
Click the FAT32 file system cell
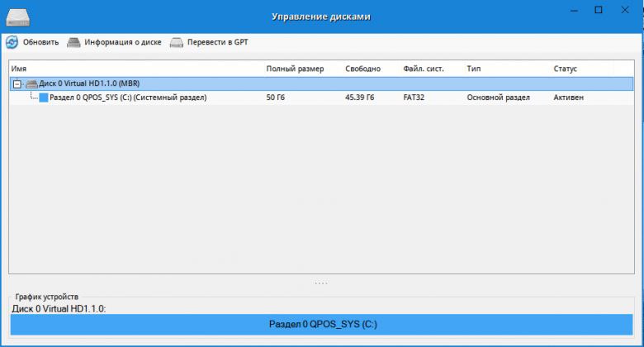coord(414,97)
